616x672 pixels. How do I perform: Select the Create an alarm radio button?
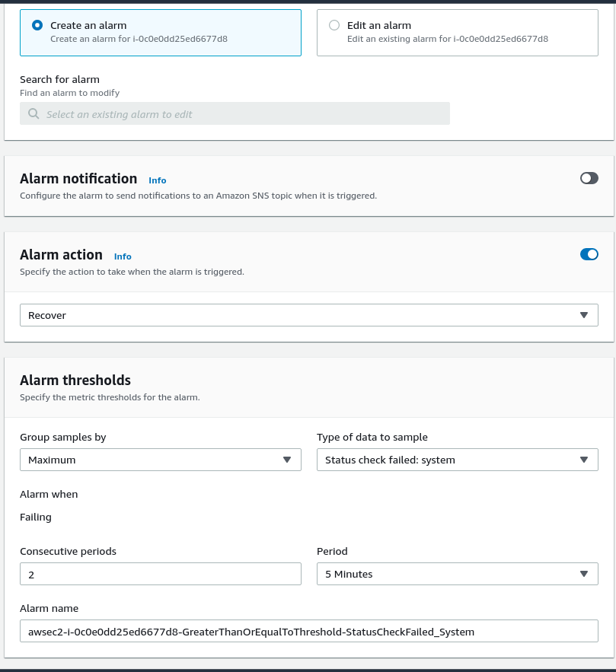tap(37, 25)
